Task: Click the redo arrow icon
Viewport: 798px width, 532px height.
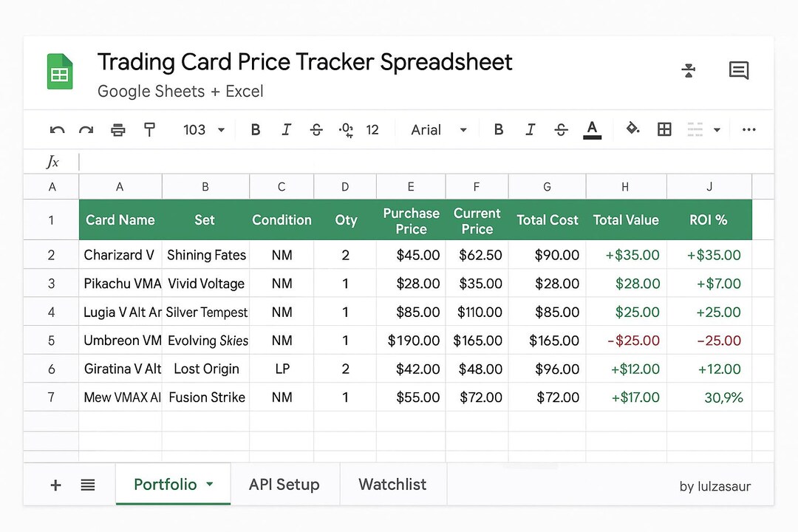Action: pyautogui.click(x=86, y=130)
